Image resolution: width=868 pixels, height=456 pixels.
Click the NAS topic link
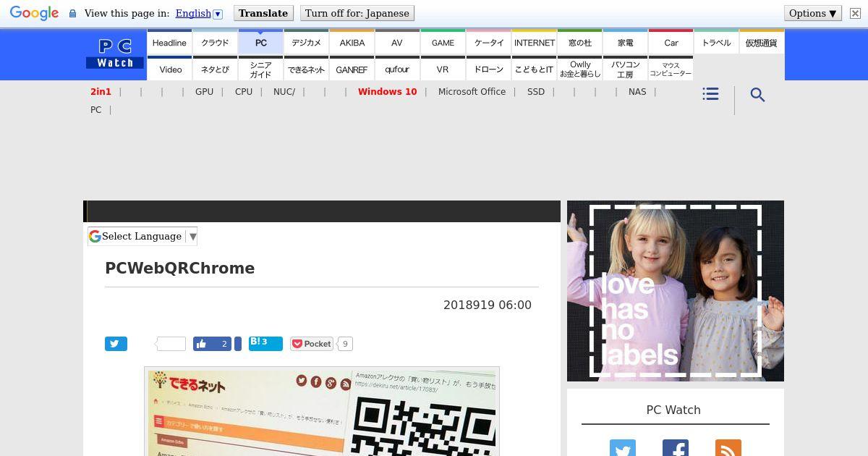tap(637, 92)
